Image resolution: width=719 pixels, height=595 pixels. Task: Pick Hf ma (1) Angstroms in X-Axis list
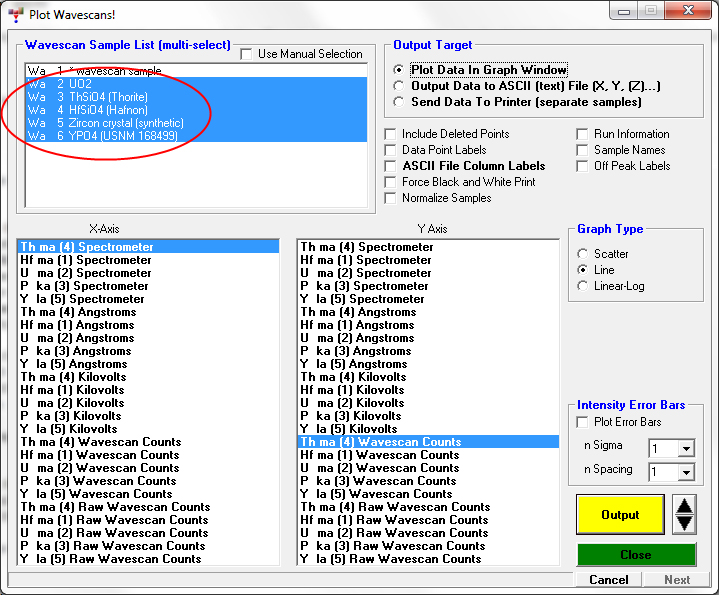[x=78, y=325]
